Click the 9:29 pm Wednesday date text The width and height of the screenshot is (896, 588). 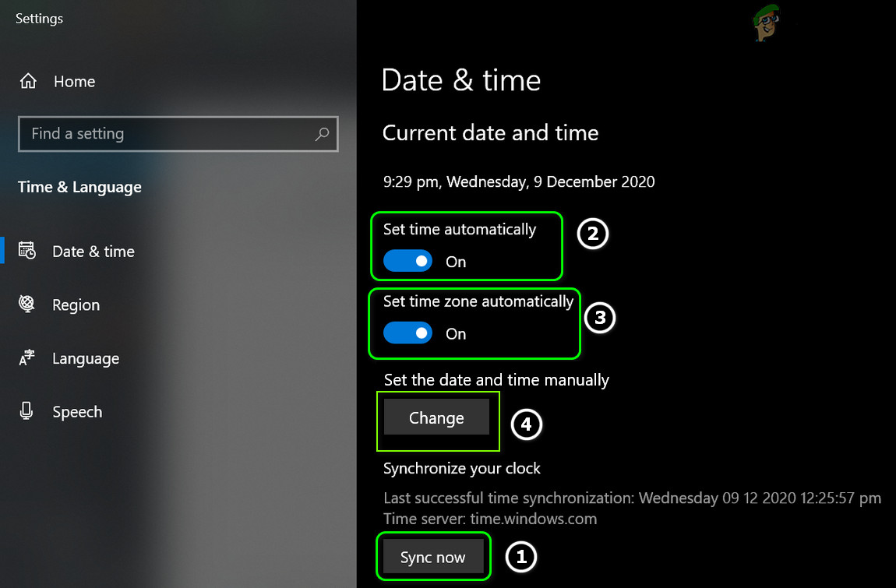click(519, 181)
